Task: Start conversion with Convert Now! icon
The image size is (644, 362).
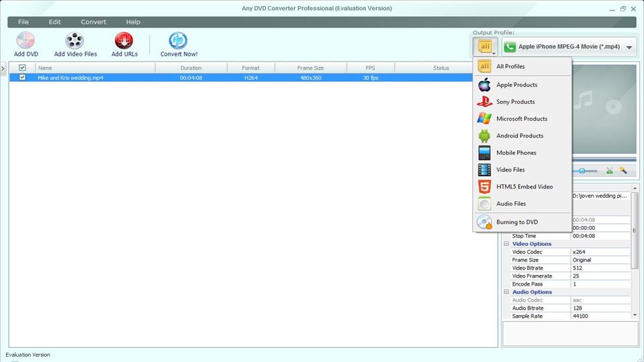Action: point(178,40)
